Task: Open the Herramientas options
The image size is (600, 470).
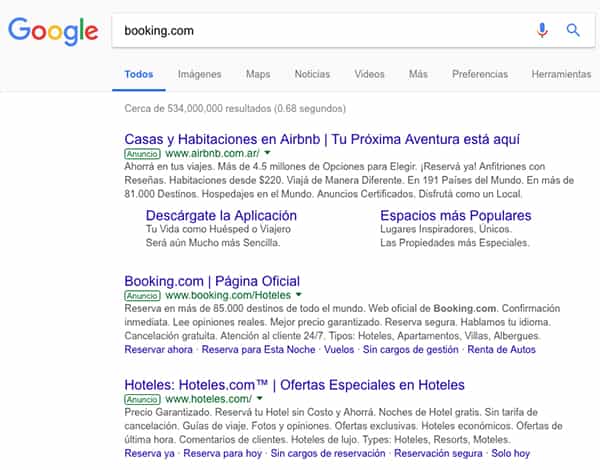Action: click(561, 74)
